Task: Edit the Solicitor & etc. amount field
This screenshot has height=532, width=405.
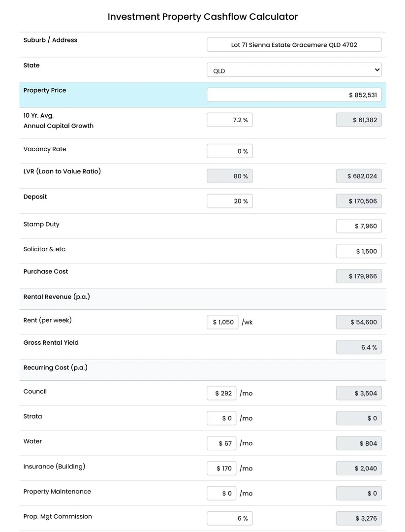Action: (x=359, y=251)
